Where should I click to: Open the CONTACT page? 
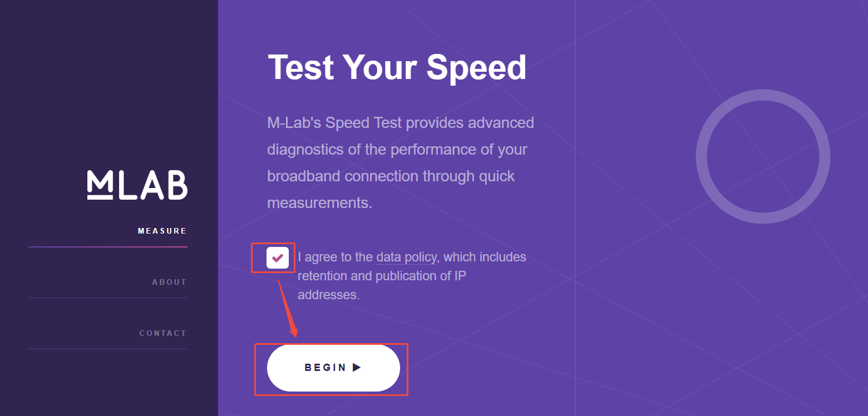(162, 333)
